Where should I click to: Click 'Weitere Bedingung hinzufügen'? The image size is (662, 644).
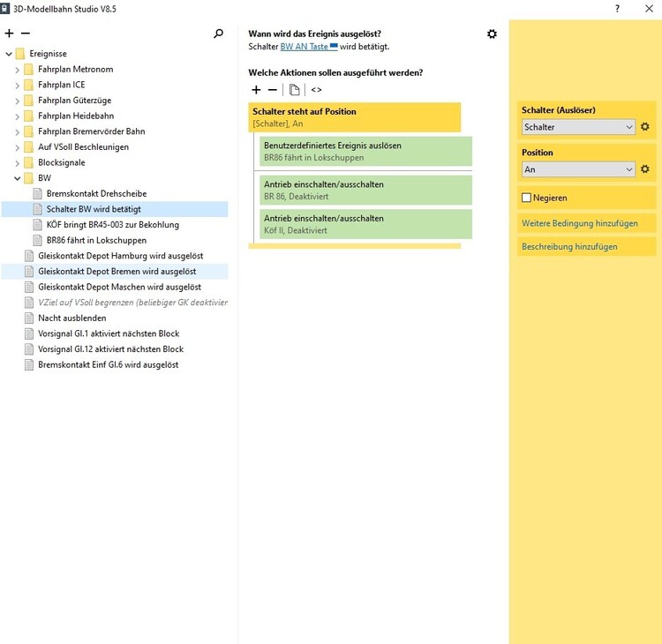point(580,223)
